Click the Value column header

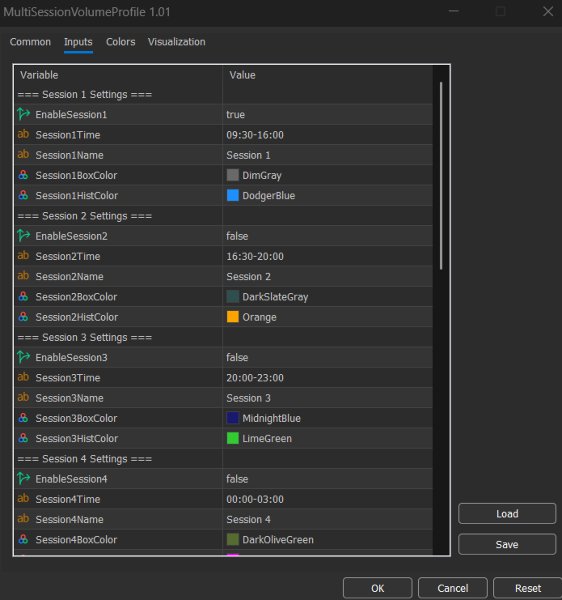(x=327, y=75)
